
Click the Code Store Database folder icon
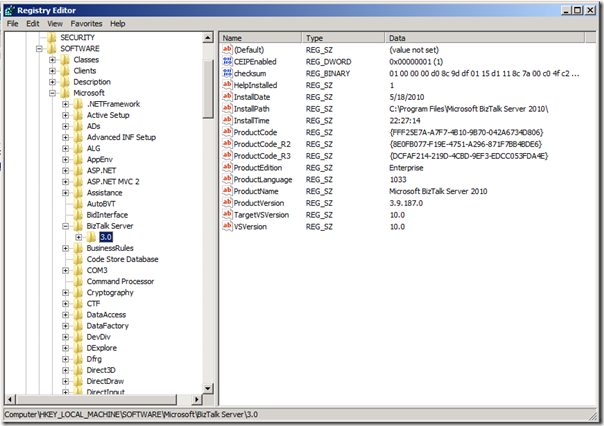78,259
